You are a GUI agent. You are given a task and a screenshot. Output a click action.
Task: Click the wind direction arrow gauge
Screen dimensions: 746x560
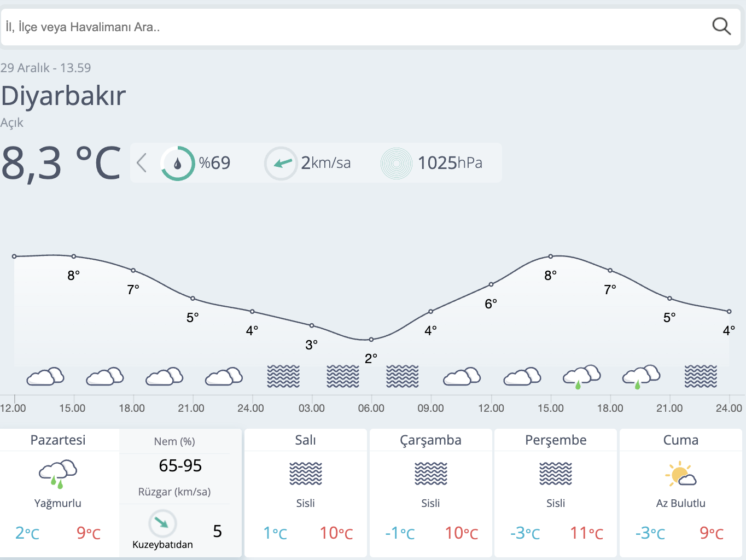[x=281, y=163]
